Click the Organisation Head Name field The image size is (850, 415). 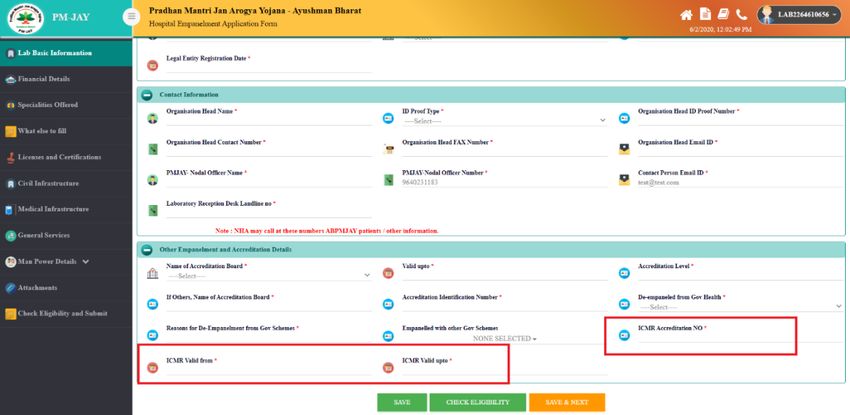268,120
